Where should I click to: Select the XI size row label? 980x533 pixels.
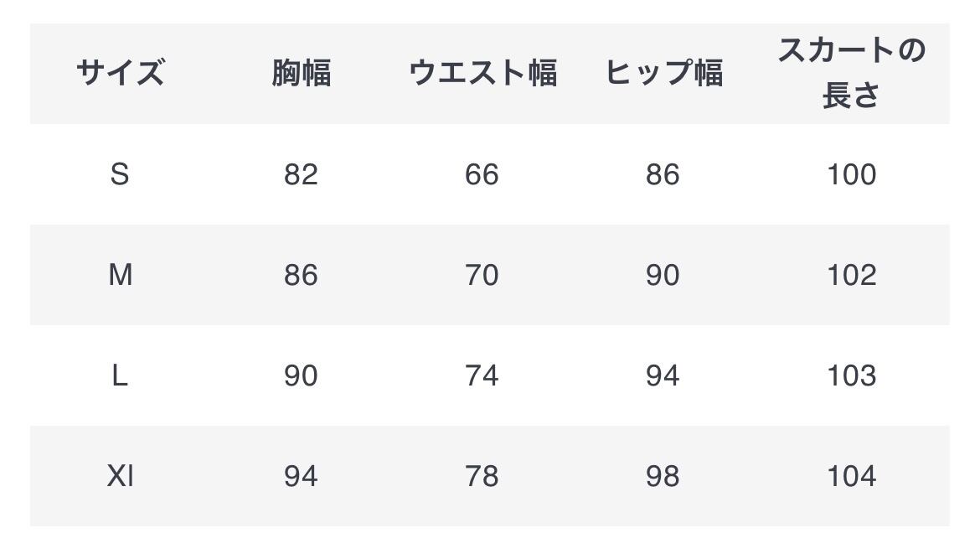click(x=120, y=476)
